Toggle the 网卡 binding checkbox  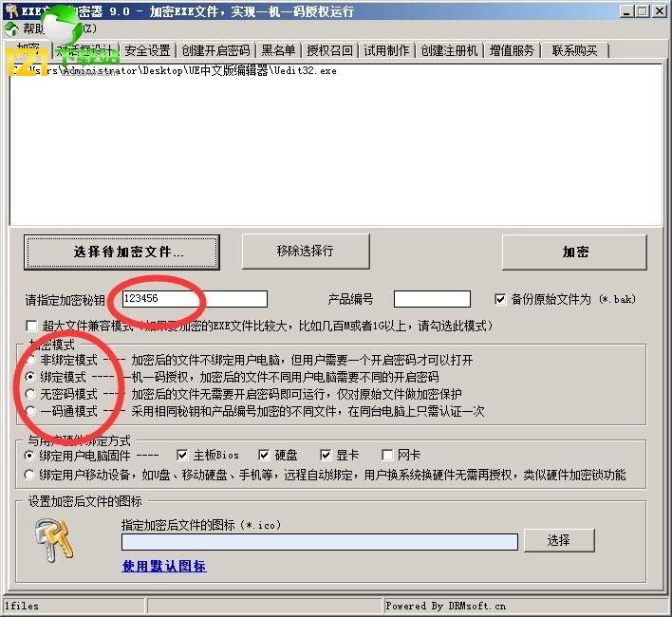[x=387, y=455]
